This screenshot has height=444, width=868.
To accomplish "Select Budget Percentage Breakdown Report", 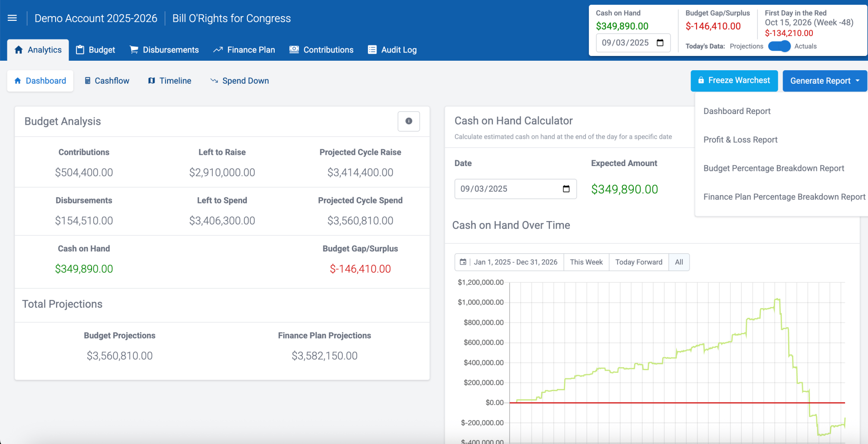I will tap(773, 168).
